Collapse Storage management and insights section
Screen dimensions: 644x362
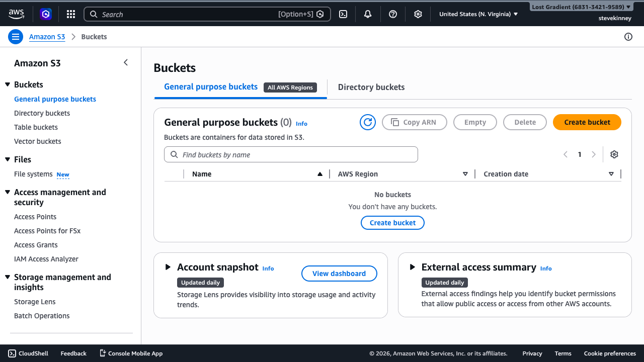pos(8,277)
